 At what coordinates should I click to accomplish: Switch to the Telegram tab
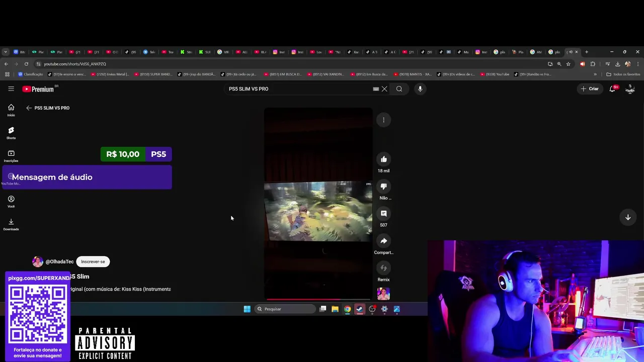tap(149, 52)
